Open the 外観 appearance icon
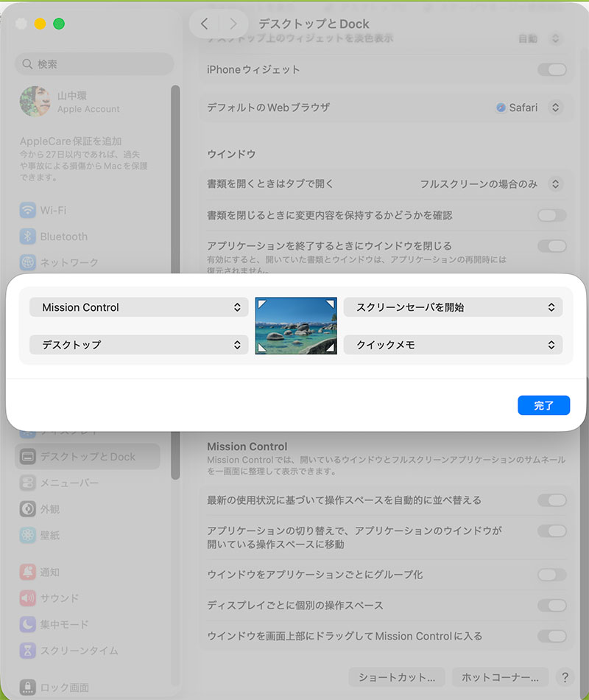589x700 pixels. (x=28, y=509)
